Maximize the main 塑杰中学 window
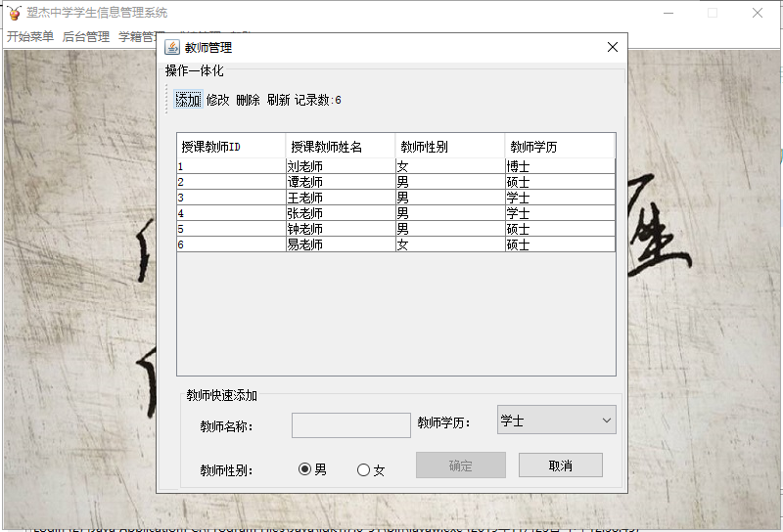 click(x=713, y=13)
